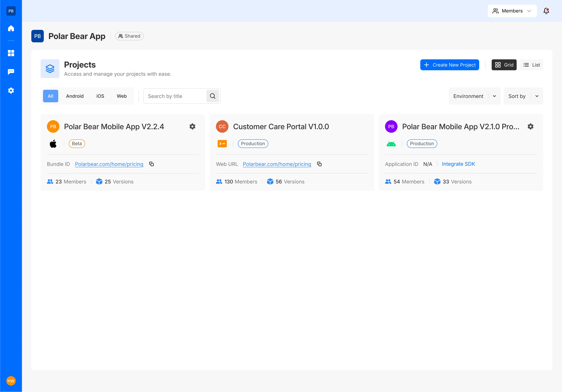This screenshot has height=392, width=562.
Task: Switch to List view
Action: coord(531,65)
